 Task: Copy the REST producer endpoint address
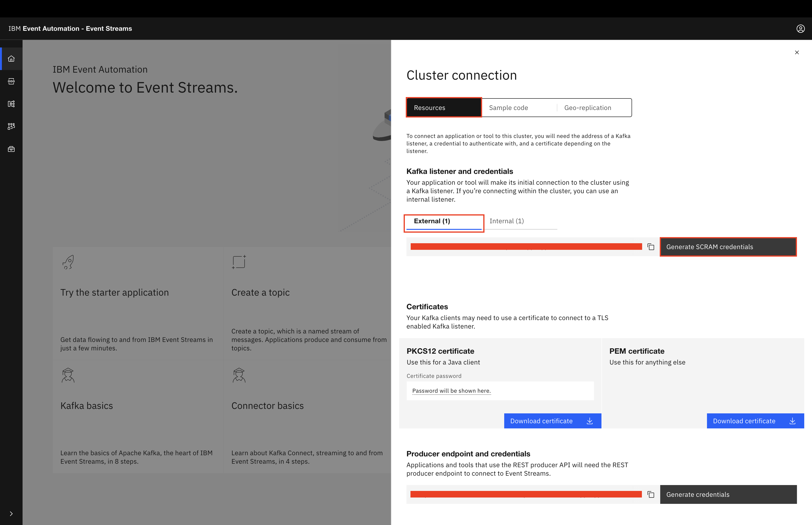pos(651,494)
